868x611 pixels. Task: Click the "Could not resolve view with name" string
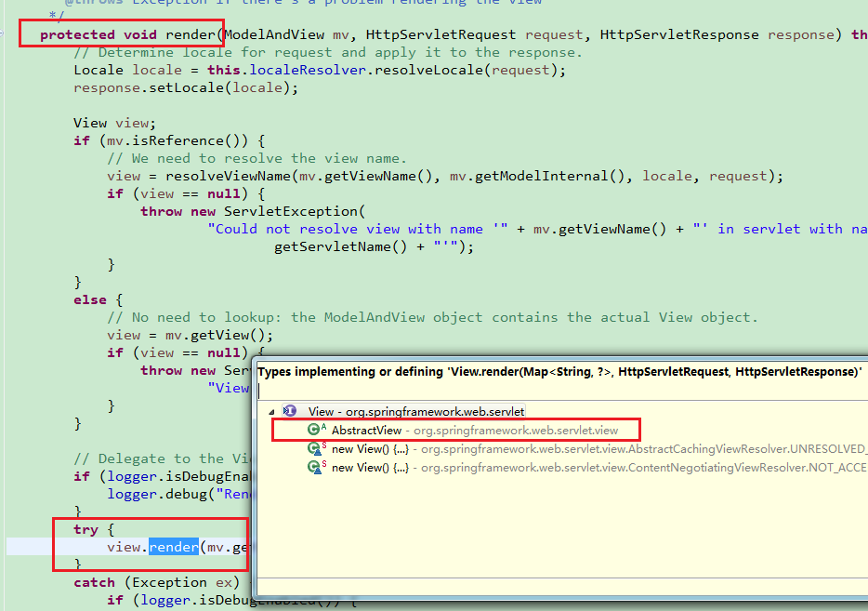[358, 230]
